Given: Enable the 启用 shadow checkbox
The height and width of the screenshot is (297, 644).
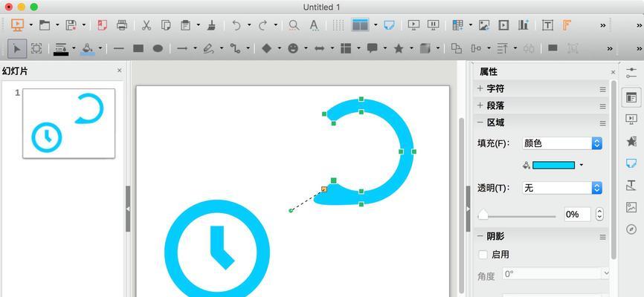Looking at the screenshot, I should coord(483,255).
